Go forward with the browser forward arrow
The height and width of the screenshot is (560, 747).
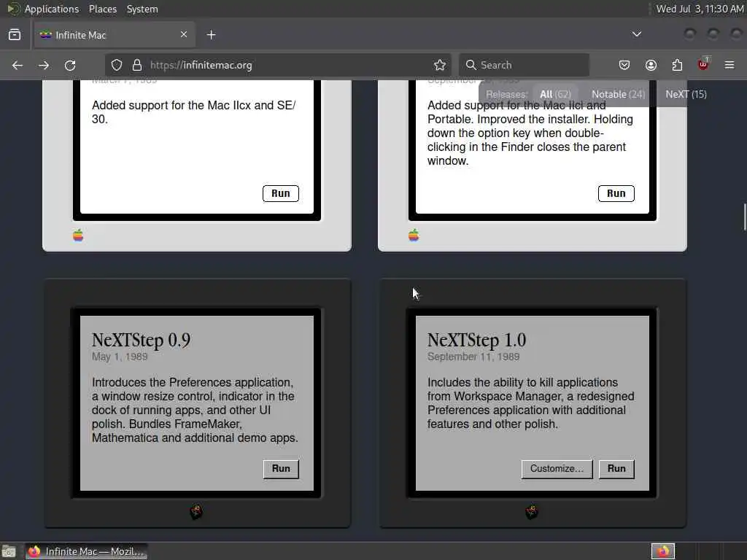click(x=44, y=65)
